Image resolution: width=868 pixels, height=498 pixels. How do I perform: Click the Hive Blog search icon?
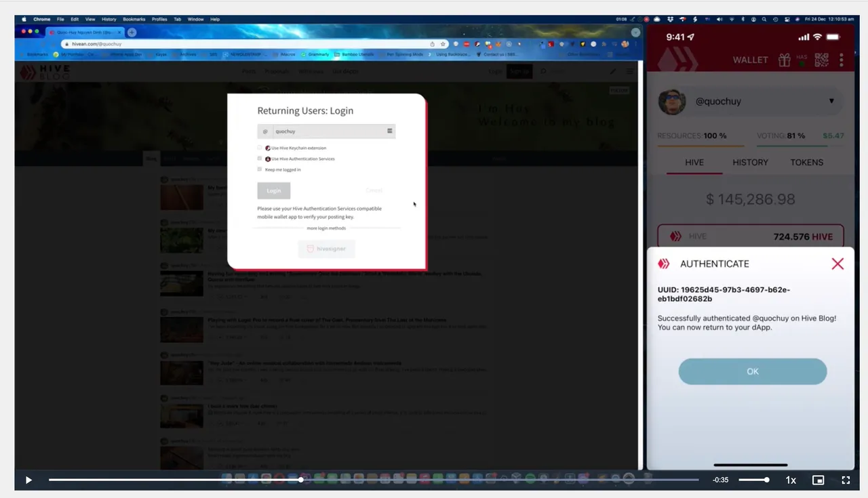tap(542, 71)
